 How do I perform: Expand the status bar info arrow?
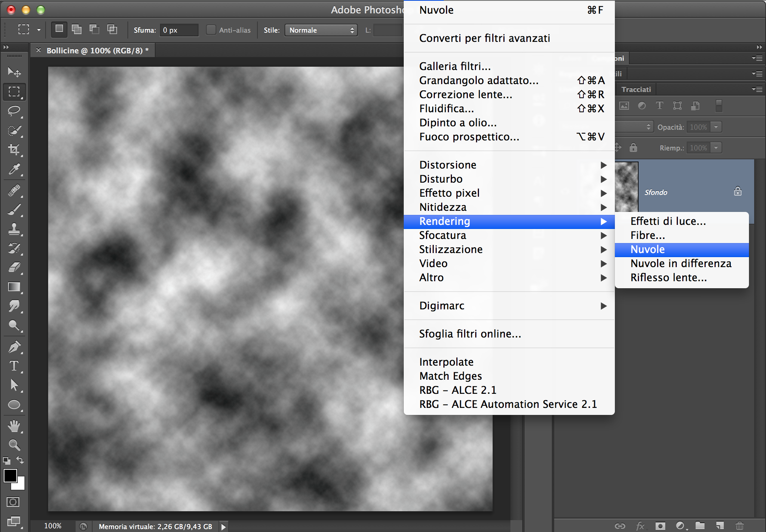tap(223, 526)
